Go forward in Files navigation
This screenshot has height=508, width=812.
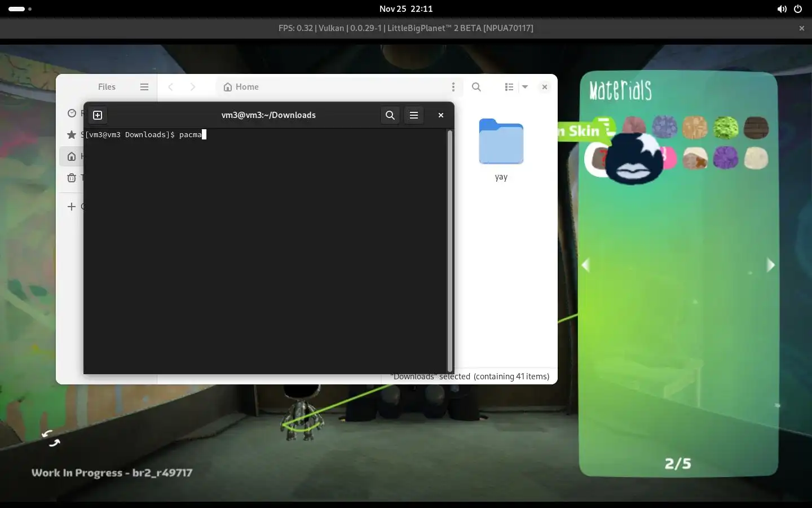click(x=193, y=87)
